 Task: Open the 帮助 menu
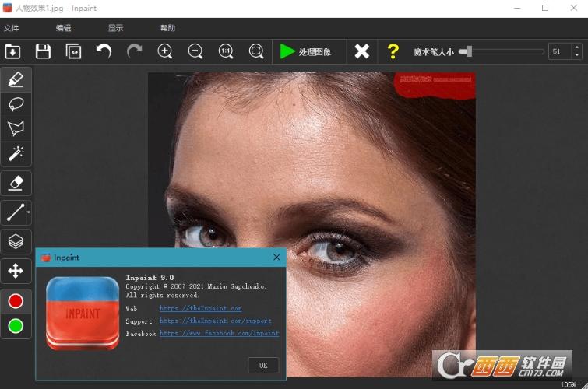click(x=167, y=28)
